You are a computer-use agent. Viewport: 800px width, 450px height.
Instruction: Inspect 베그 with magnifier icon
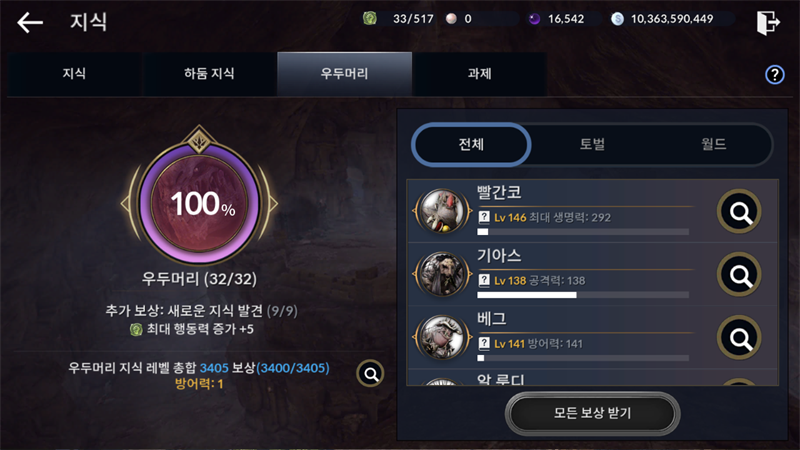tap(739, 338)
